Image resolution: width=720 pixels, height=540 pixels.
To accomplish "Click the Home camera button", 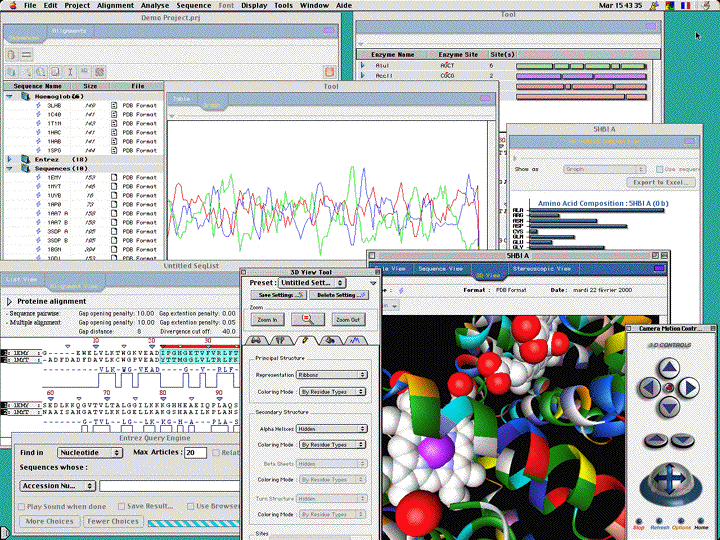I will 703,527.
